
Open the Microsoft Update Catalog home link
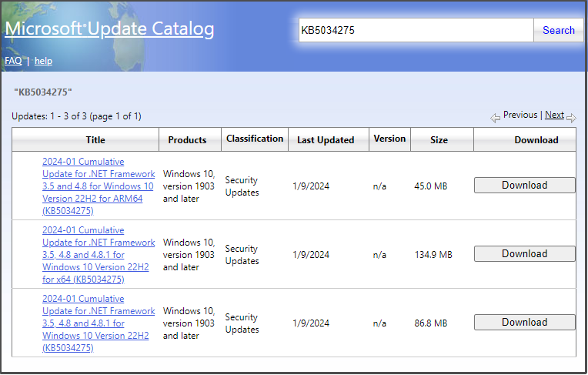click(x=109, y=29)
